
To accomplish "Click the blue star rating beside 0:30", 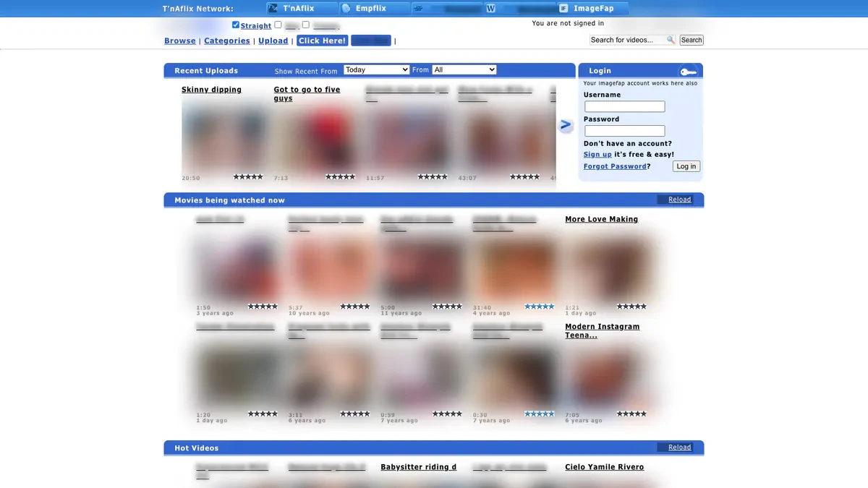I will click(x=539, y=414).
